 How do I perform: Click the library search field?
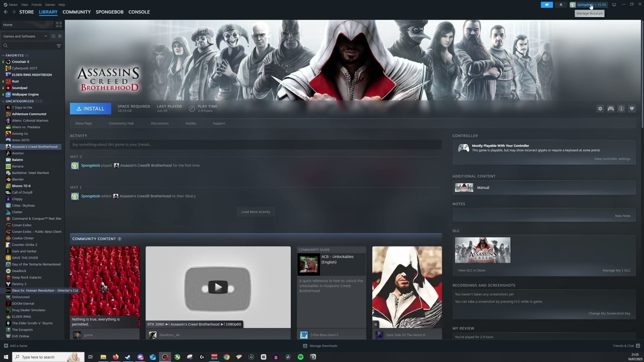pos(29,46)
